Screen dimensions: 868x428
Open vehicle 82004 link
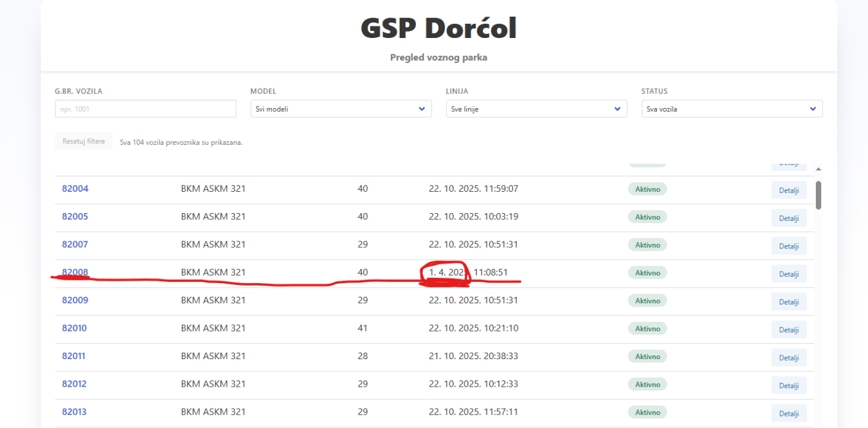tap(75, 189)
